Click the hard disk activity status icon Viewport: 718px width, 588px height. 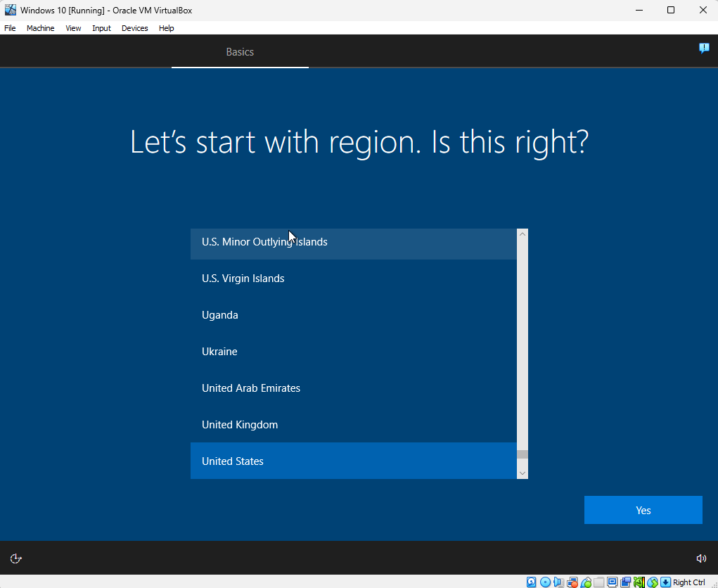(531, 582)
